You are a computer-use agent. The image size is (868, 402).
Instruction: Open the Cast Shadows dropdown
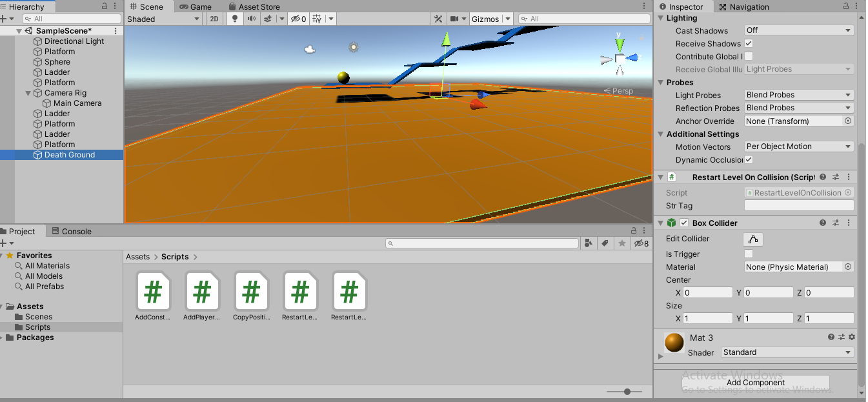coord(799,30)
